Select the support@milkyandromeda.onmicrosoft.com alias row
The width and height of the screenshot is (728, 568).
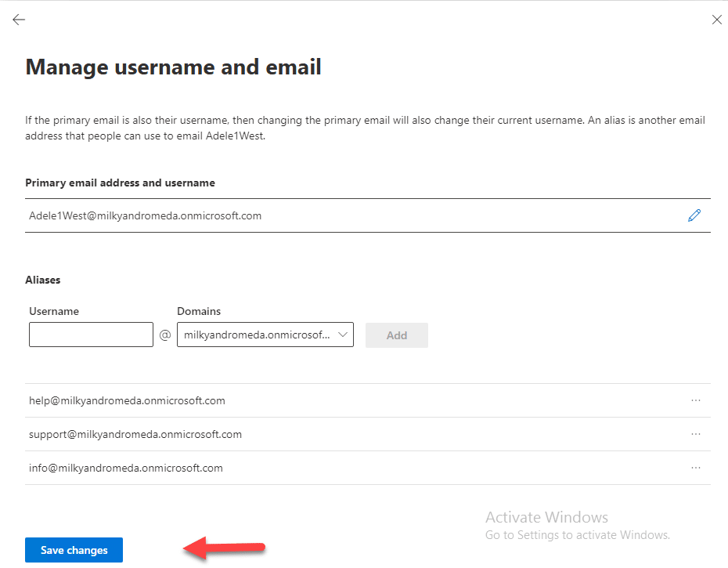point(368,434)
